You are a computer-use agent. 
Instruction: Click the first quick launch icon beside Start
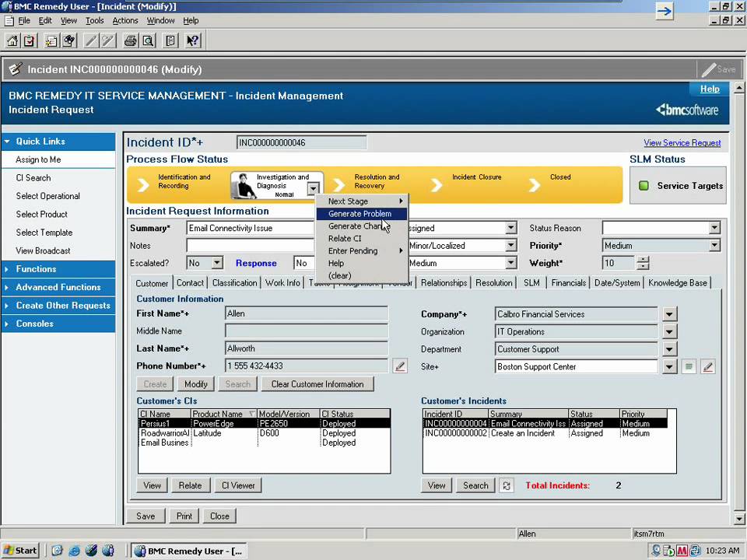57,551
